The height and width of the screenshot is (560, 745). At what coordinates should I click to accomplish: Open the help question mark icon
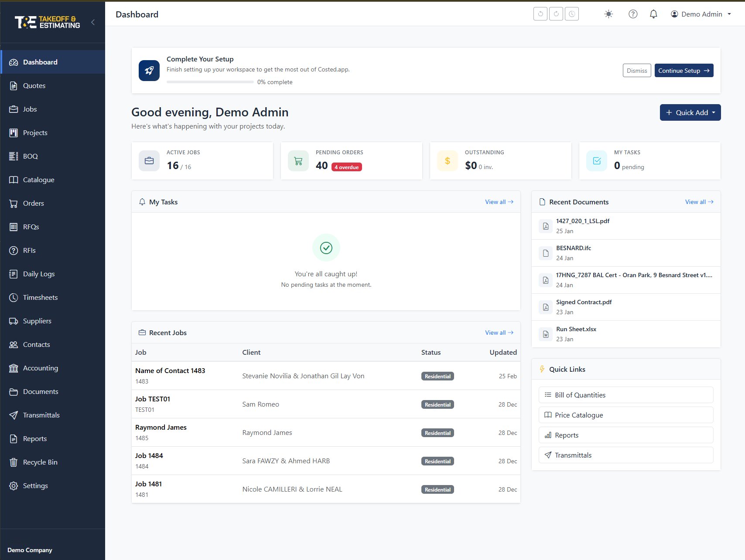(x=633, y=14)
